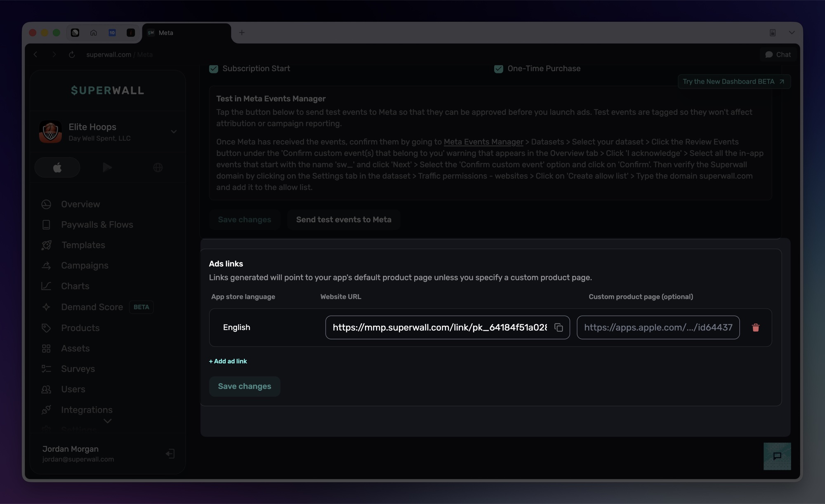Uncheck the One-Time Purchase checkbox

[x=499, y=69]
